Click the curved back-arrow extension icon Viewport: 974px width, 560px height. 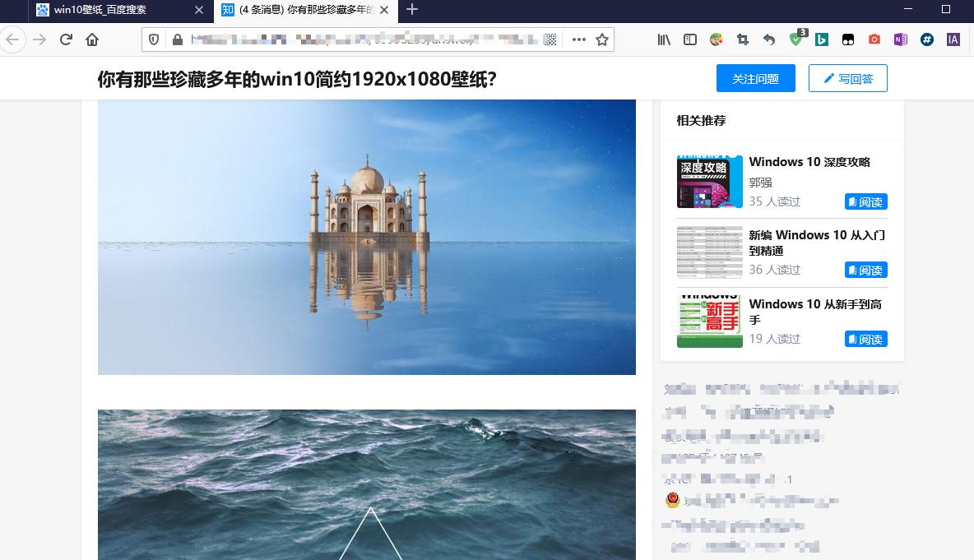[769, 39]
